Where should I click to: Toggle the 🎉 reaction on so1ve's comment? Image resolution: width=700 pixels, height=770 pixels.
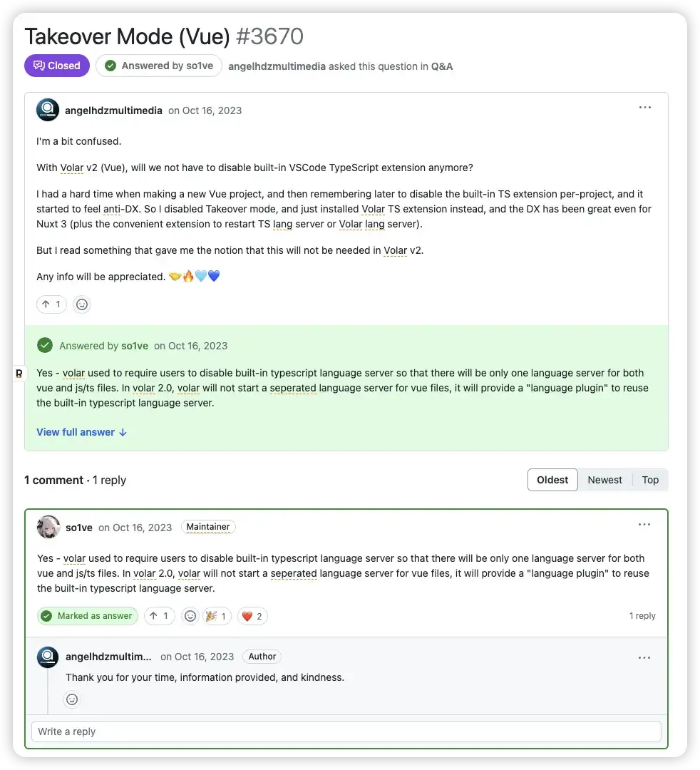[x=217, y=616]
